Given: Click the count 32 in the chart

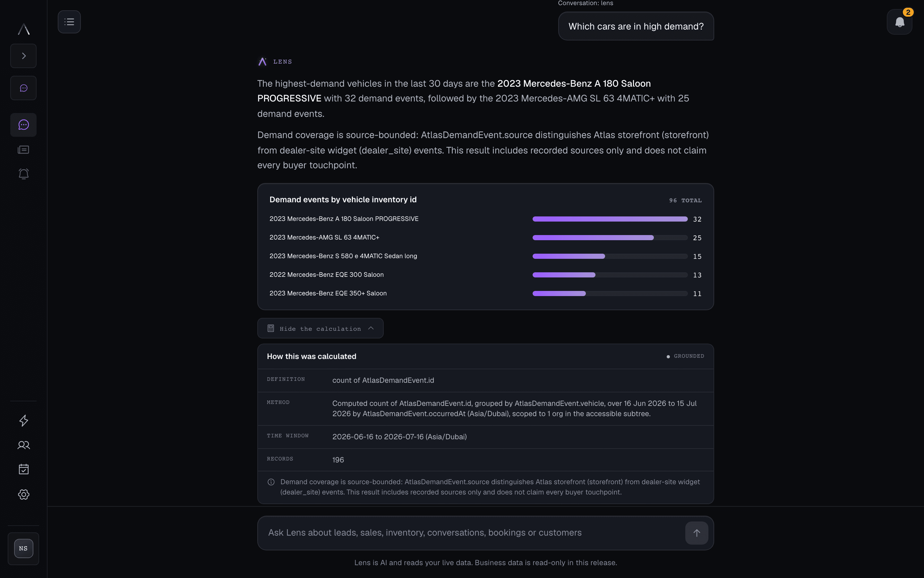Looking at the screenshot, I should coord(697,219).
